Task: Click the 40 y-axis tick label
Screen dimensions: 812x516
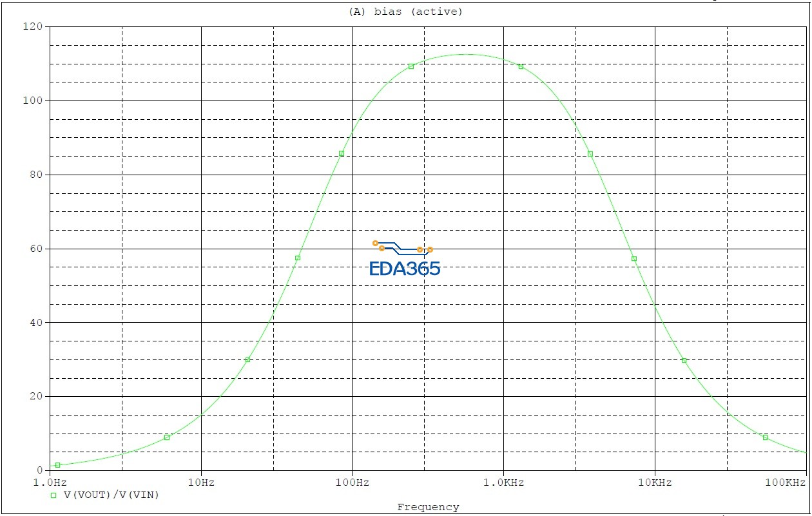Action: point(37,322)
